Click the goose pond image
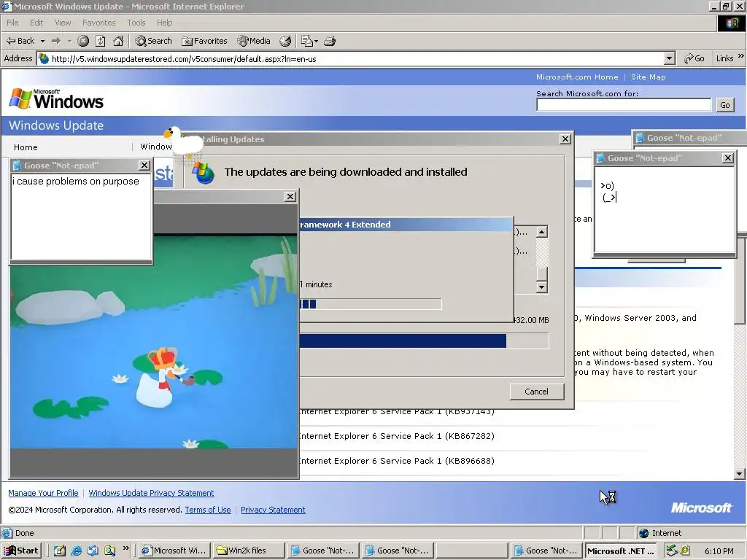This screenshot has height=560, width=747. pyautogui.click(x=153, y=342)
